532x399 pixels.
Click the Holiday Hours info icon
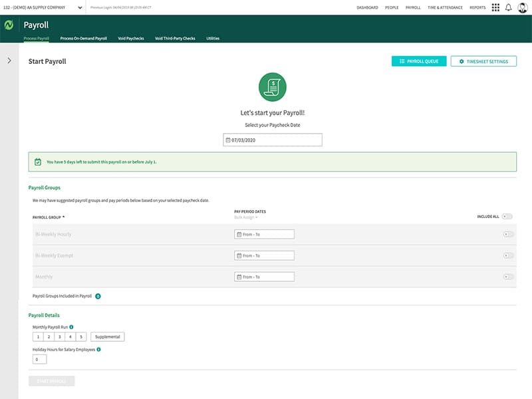[x=98, y=349]
